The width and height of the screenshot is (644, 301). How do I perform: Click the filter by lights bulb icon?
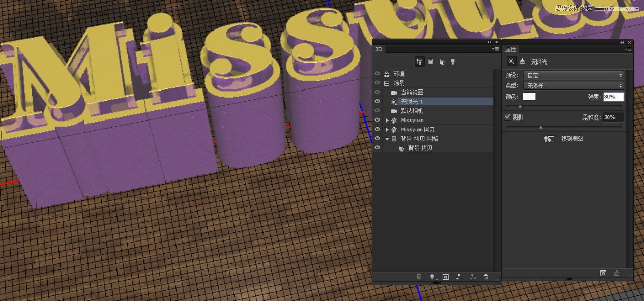point(453,62)
